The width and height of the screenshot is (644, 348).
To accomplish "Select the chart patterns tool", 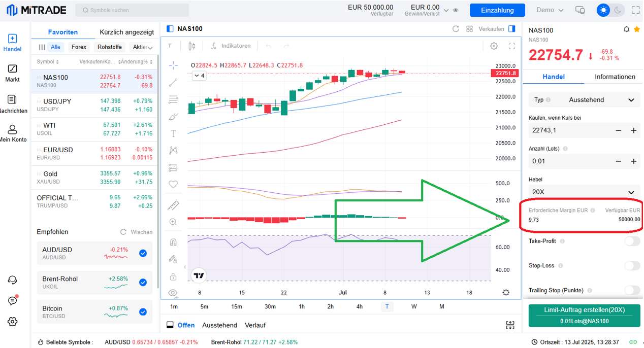I will click(173, 150).
